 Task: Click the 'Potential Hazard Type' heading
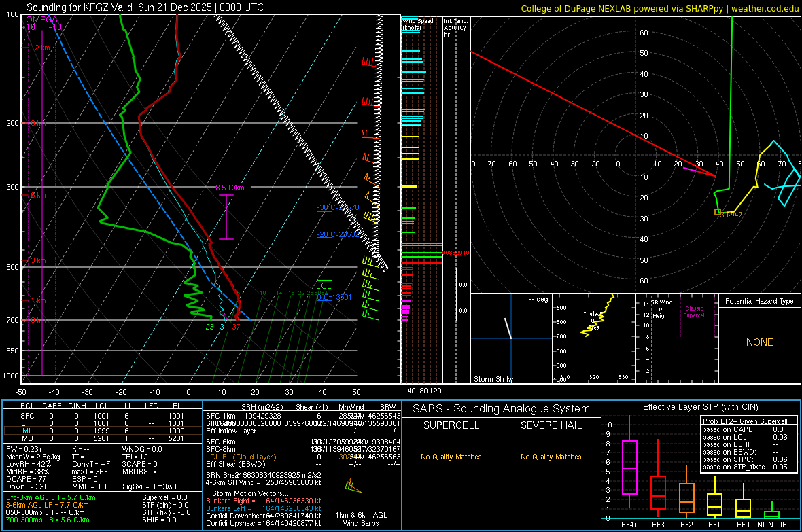coord(759,301)
